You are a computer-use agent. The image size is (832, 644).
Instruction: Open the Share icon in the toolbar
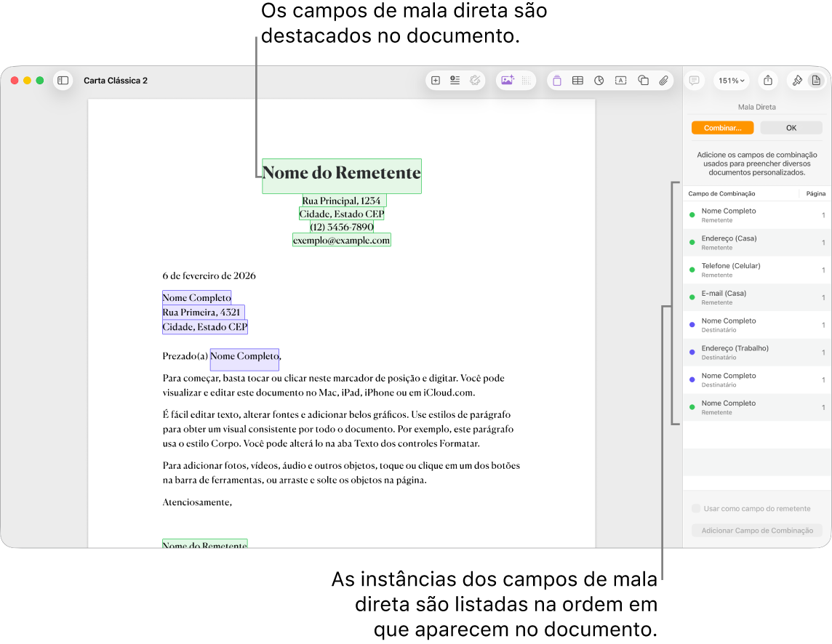tap(768, 81)
